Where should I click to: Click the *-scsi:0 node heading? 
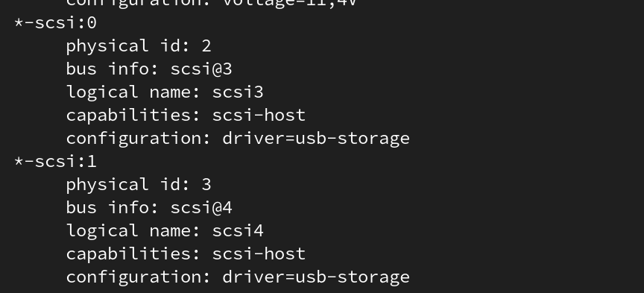(x=55, y=23)
